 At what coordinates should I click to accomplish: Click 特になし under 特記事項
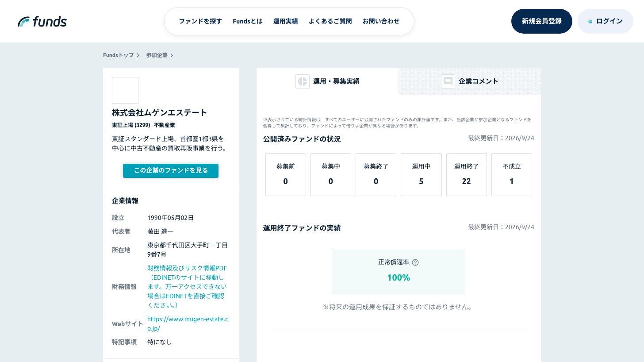click(160, 342)
